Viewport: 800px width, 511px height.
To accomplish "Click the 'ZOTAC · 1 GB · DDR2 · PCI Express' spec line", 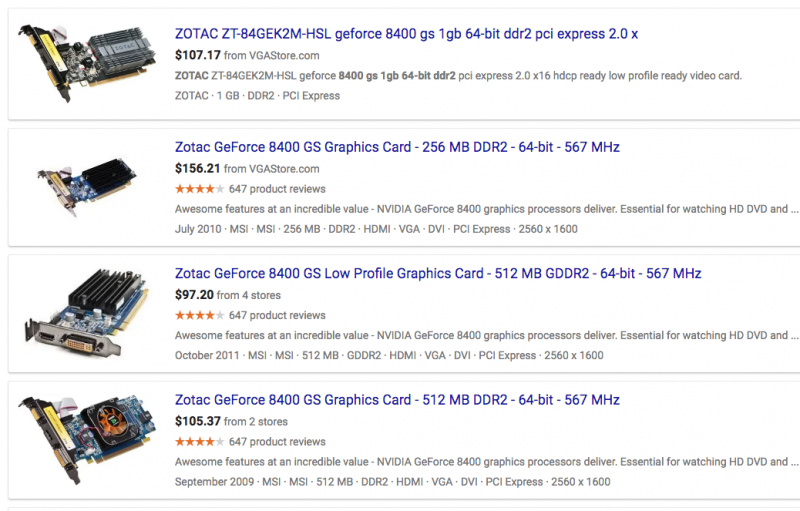I will [x=257, y=96].
